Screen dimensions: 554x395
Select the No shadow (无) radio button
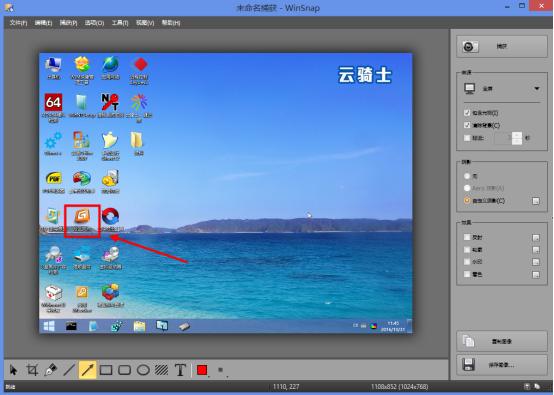pyautogui.click(x=467, y=176)
